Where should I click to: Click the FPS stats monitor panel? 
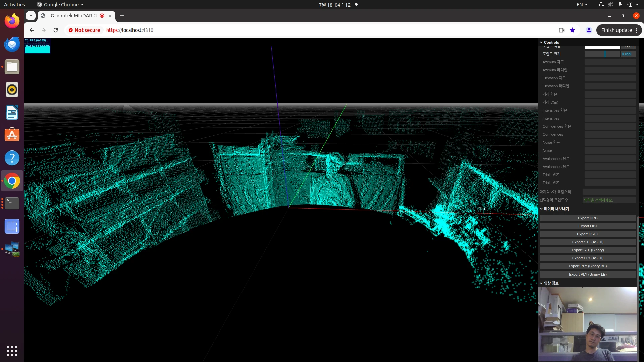pos(38,46)
